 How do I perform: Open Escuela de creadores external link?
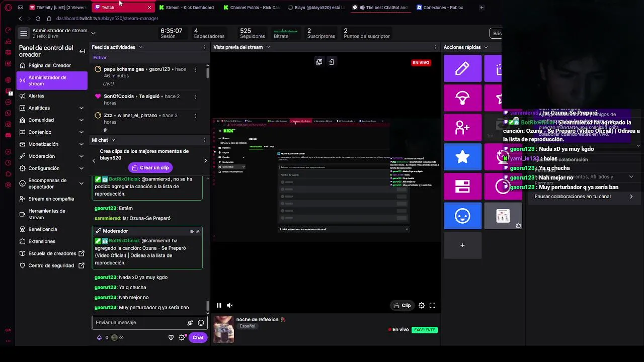point(51,253)
